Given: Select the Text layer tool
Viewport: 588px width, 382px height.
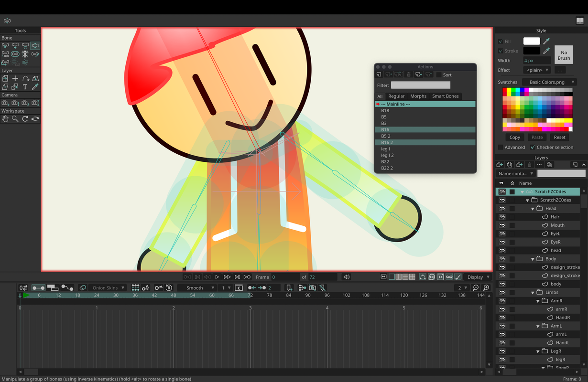Looking at the screenshot, I should [25, 87].
